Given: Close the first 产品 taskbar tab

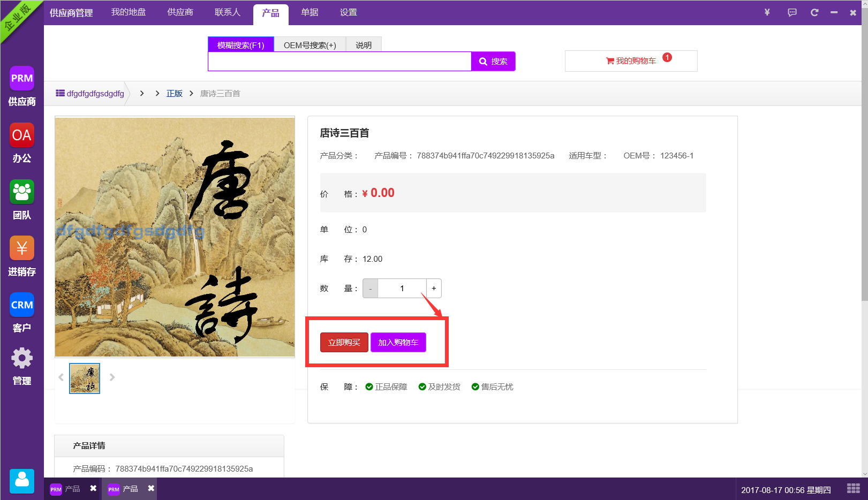Looking at the screenshot, I should tap(93, 488).
